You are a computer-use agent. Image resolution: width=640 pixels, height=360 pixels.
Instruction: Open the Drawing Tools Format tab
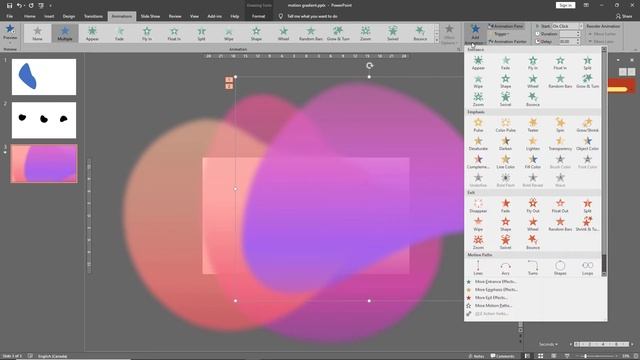[x=258, y=16]
